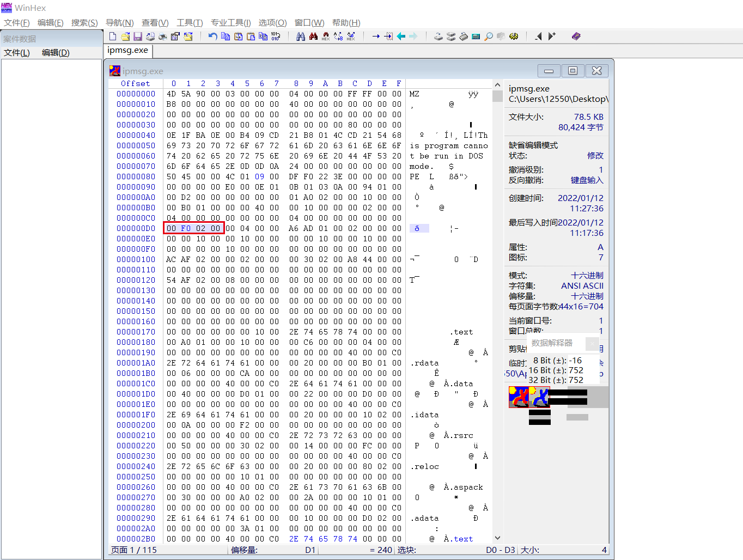The width and height of the screenshot is (743, 560).
Task: Click the 101/010 modify data icon
Action: pos(276,36)
